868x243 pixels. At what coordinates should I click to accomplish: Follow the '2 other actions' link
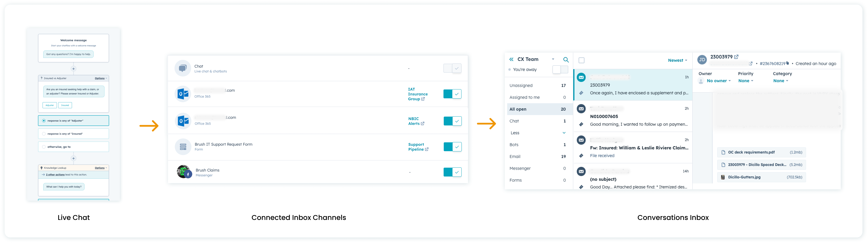click(x=55, y=175)
